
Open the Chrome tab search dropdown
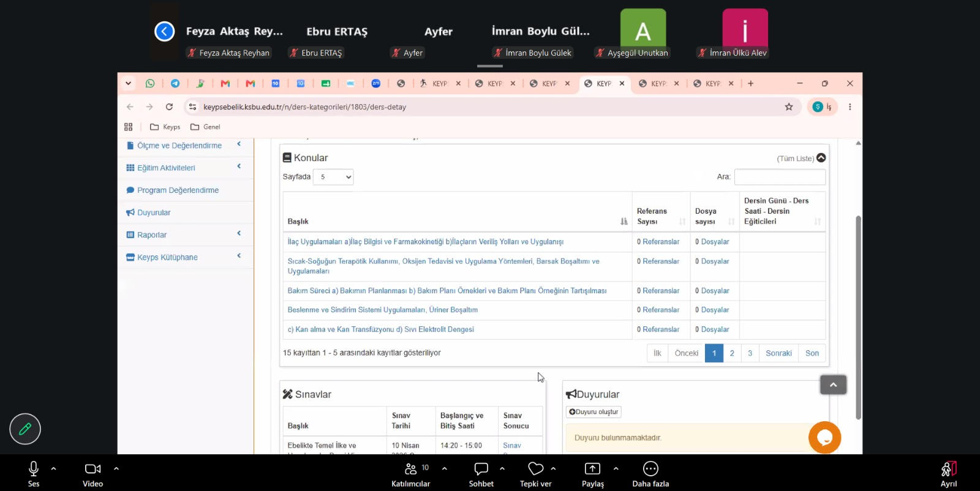point(128,83)
